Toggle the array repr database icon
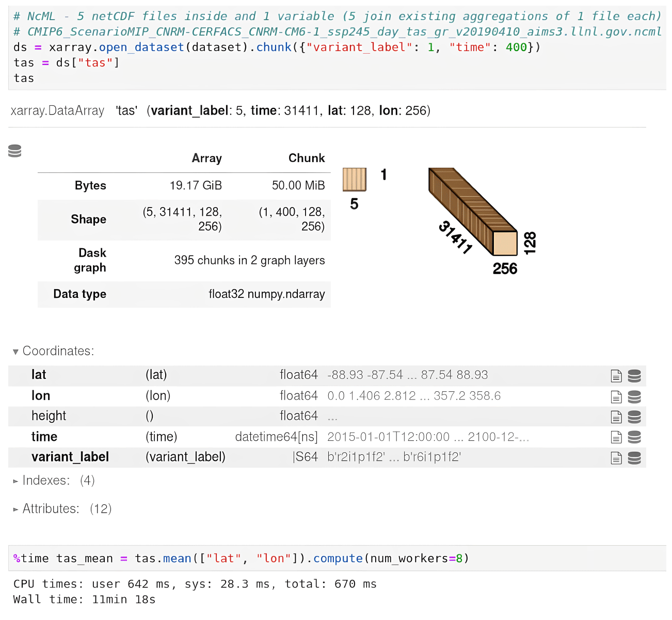The height and width of the screenshot is (620, 672). click(15, 151)
